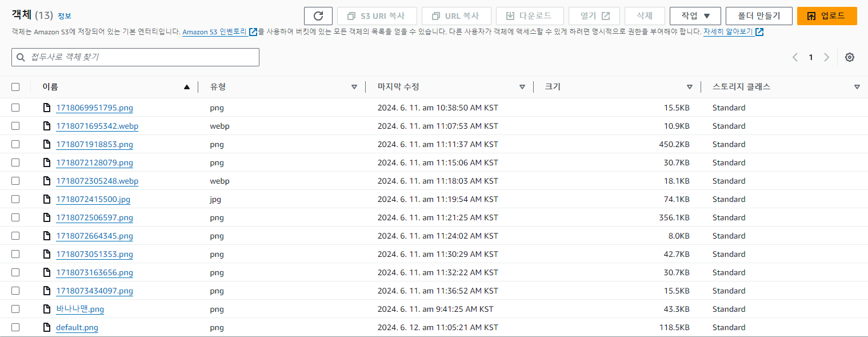Go to next page arrow

[826, 57]
